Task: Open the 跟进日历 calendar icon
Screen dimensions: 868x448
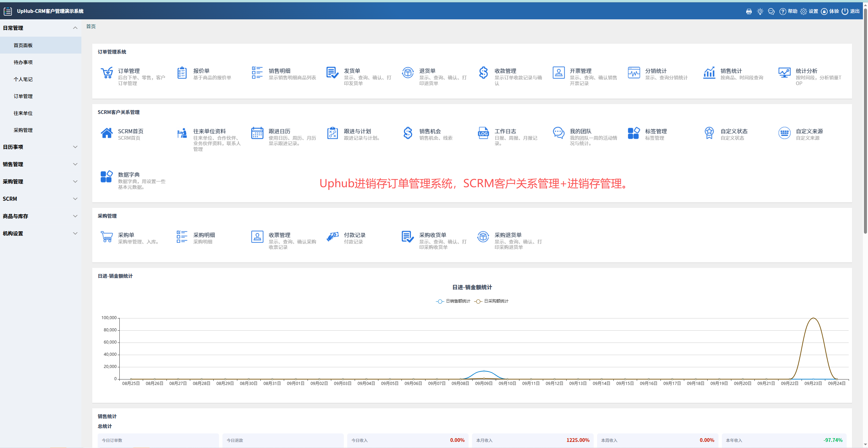Action: pyautogui.click(x=257, y=133)
